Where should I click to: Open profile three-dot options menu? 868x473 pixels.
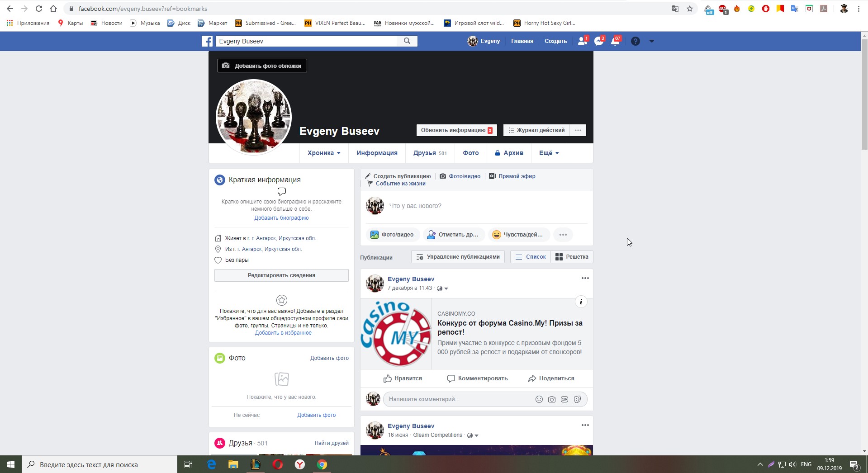(578, 130)
